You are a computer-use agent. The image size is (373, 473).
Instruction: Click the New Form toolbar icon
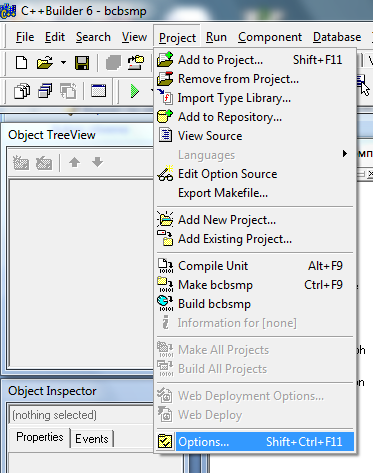98,90
